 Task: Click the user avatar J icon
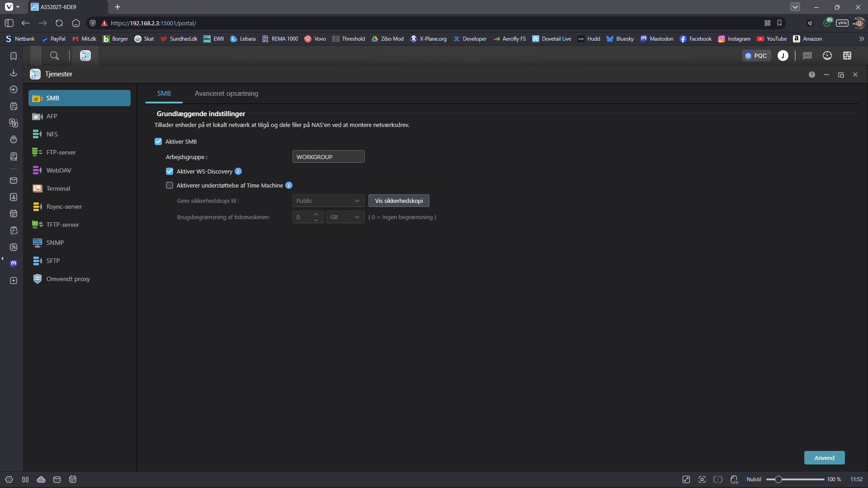coord(783,56)
